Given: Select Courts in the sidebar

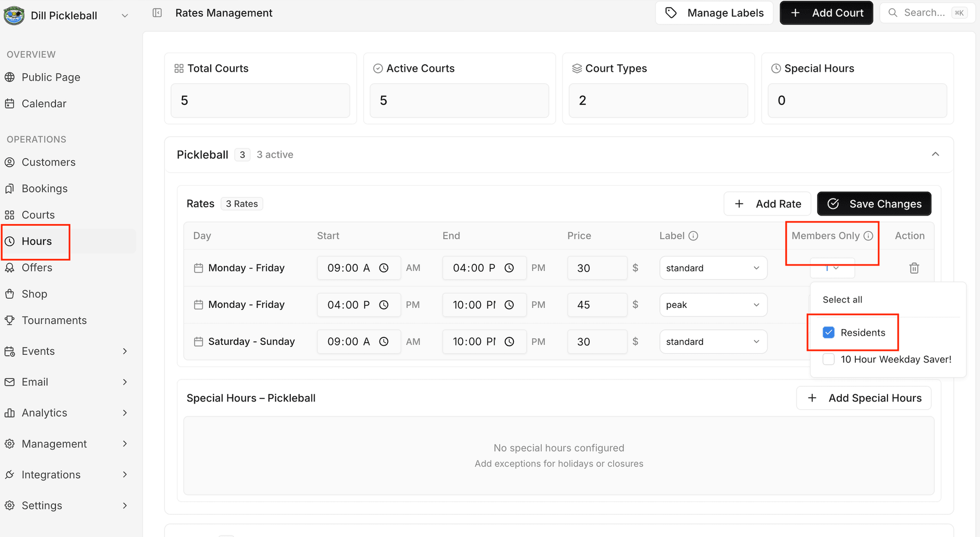Looking at the screenshot, I should click(38, 215).
